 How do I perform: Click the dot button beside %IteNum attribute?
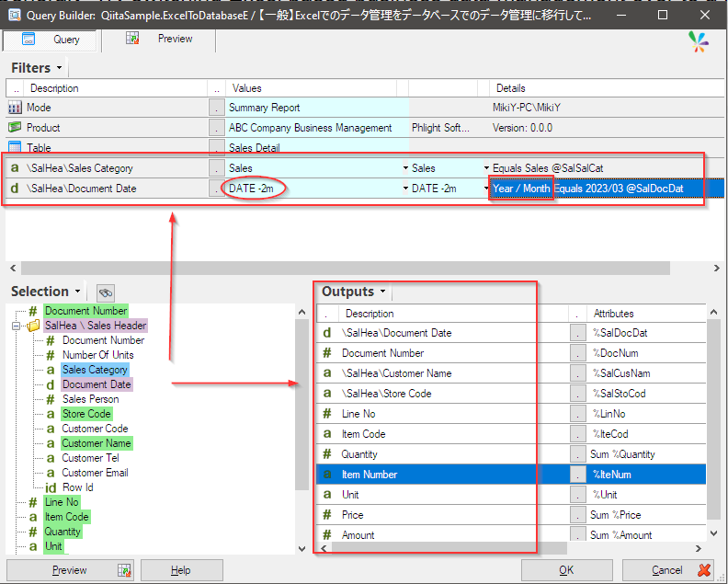[577, 475]
